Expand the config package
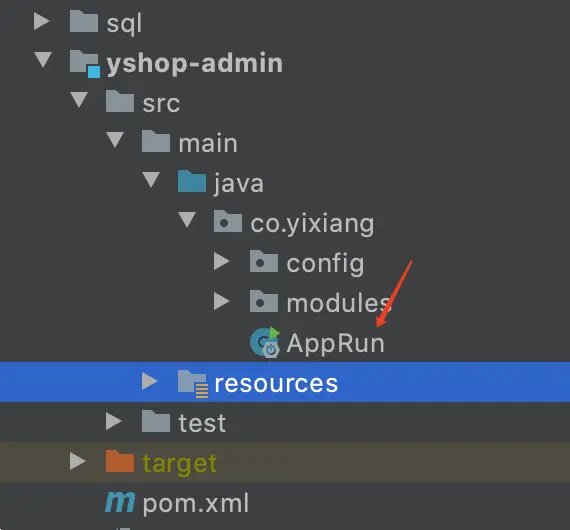The height and width of the screenshot is (530, 570). tap(221, 261)
